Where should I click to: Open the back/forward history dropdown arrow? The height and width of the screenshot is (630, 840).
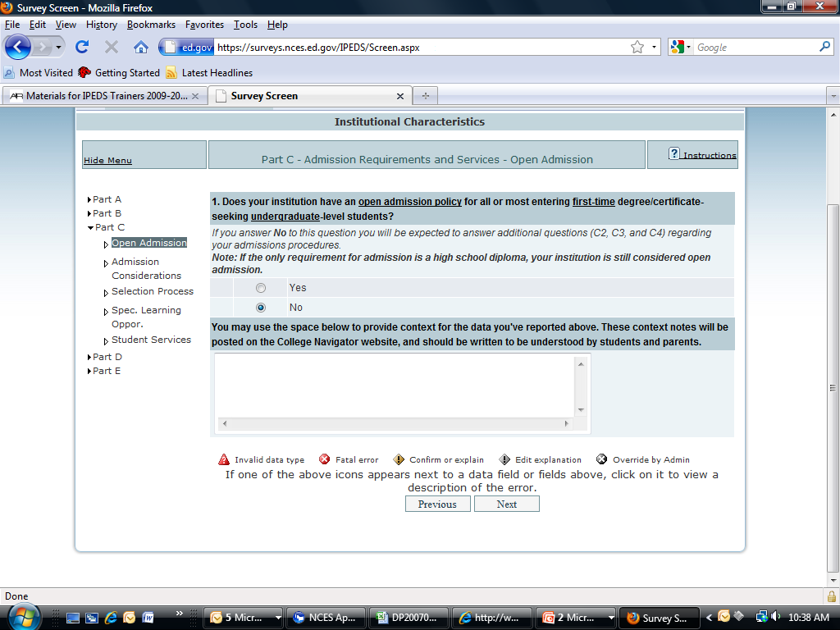coord(58,47)
